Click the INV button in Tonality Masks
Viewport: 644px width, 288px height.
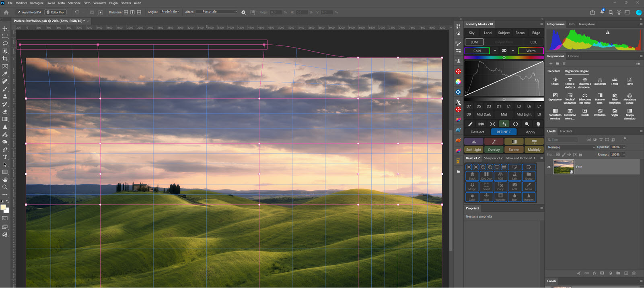[x=481, y=124]
